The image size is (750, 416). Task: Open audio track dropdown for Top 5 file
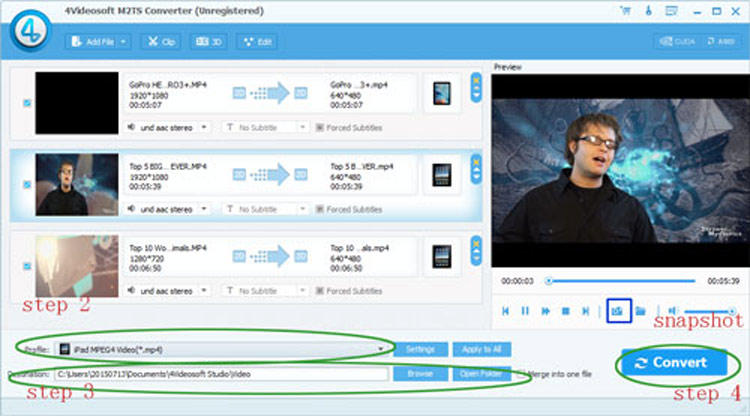(204, 209)
